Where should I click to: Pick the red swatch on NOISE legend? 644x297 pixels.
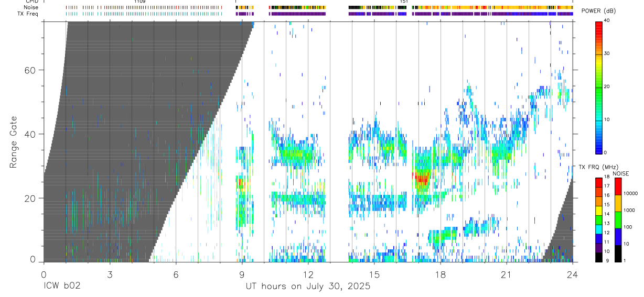point(617,186)
